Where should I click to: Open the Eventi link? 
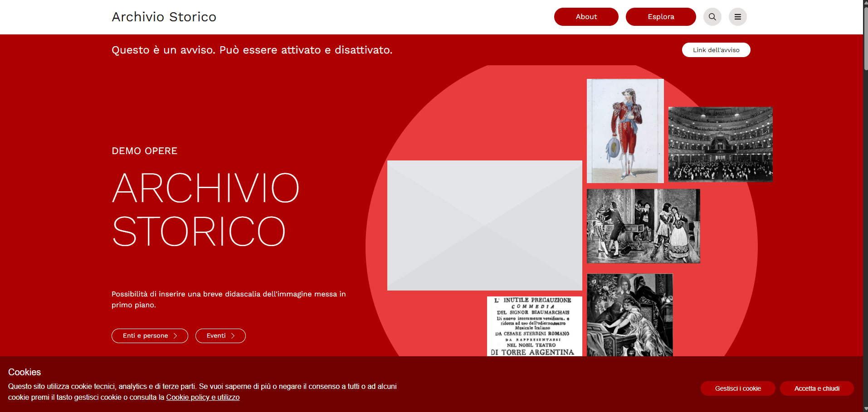coord(220,336)
